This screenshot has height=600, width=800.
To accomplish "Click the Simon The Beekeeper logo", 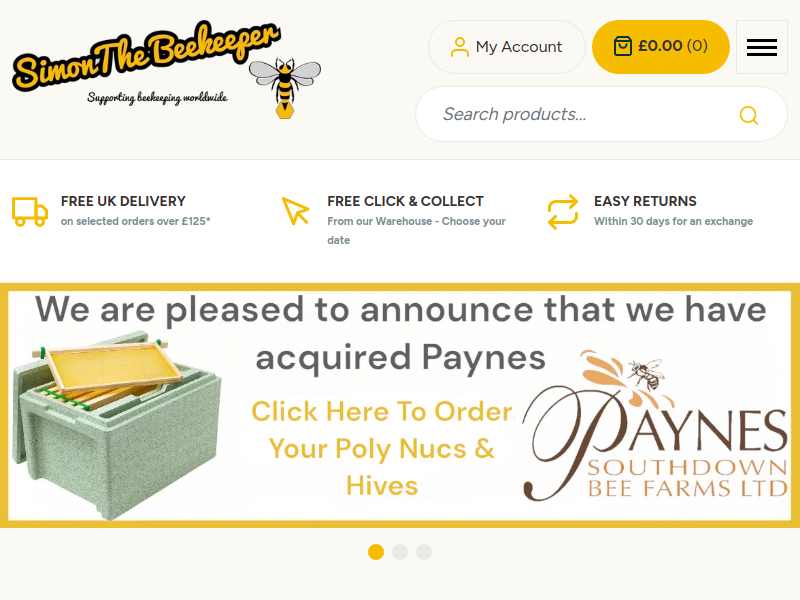I will [167, 70].
